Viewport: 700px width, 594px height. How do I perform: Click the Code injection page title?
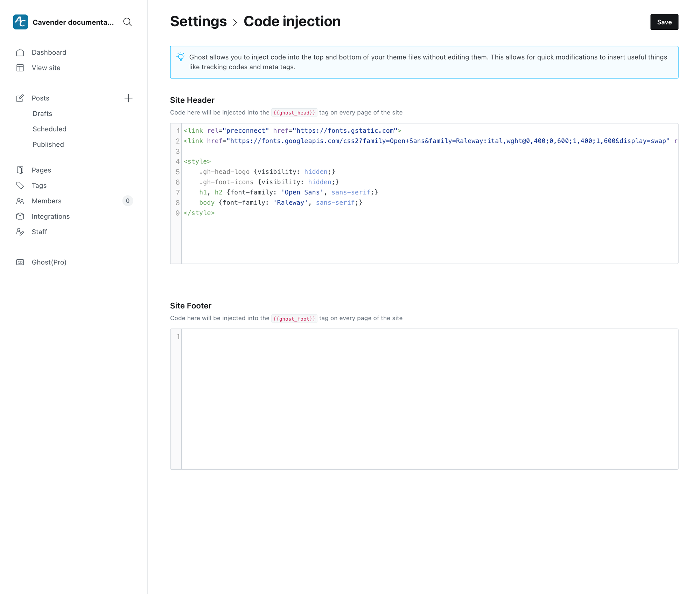point(292,21)
